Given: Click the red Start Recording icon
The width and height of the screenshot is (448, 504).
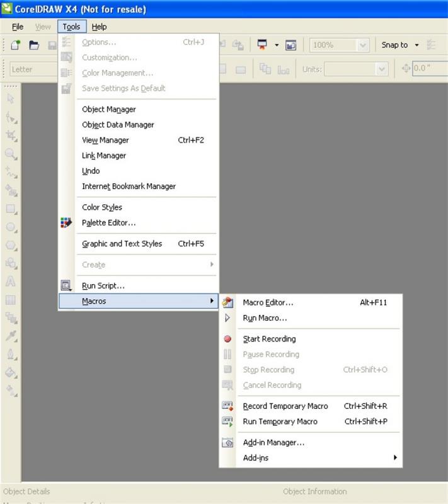Looking at the screenshot, I should pos(227,339).
